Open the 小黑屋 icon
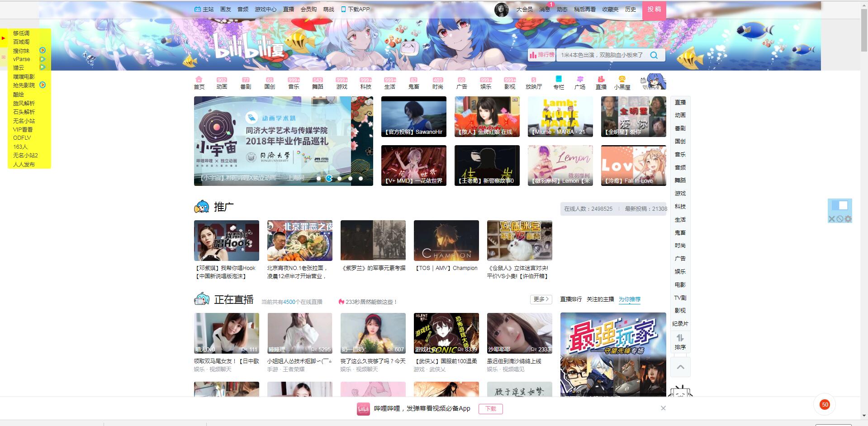The width and height of the screenshot is (868, 426). click(x=622, y=83)
